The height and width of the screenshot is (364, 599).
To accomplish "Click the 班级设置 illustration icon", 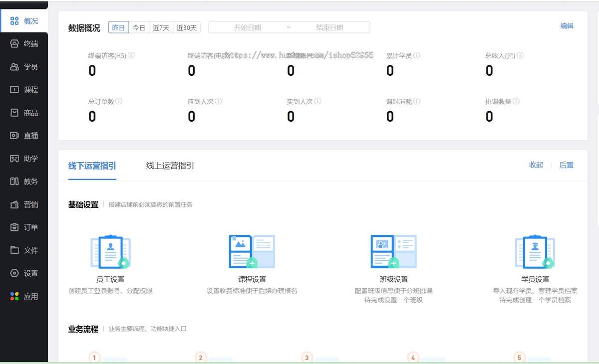I will (394, 252).
